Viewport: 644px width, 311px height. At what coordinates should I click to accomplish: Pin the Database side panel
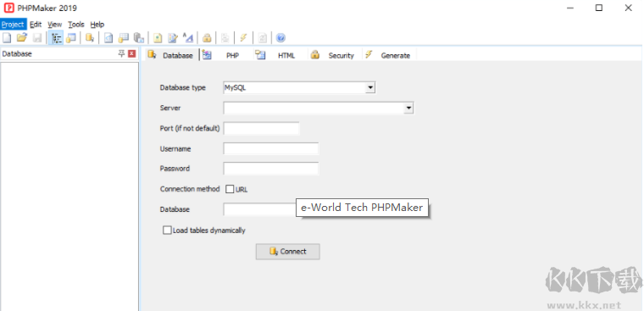(x=121, y=53)
